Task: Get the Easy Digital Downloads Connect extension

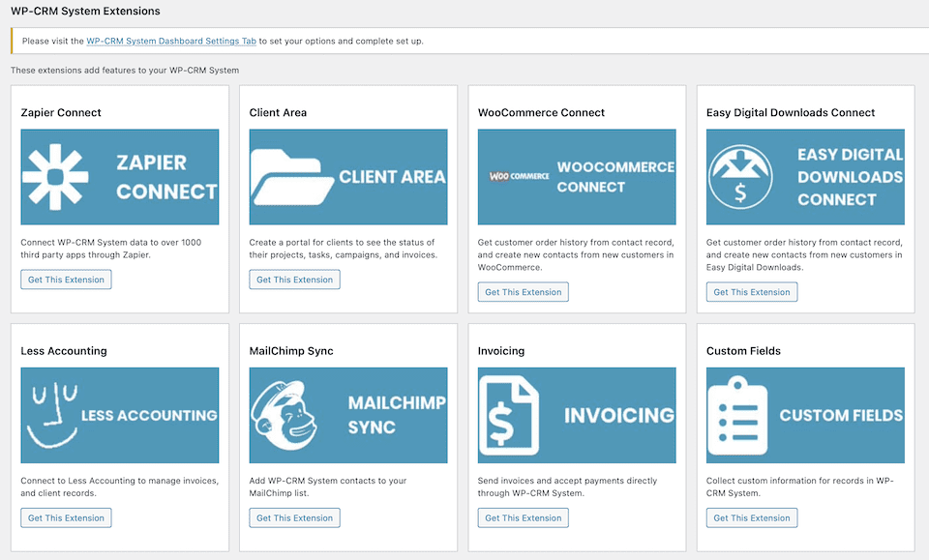Action: click(752, 291)
